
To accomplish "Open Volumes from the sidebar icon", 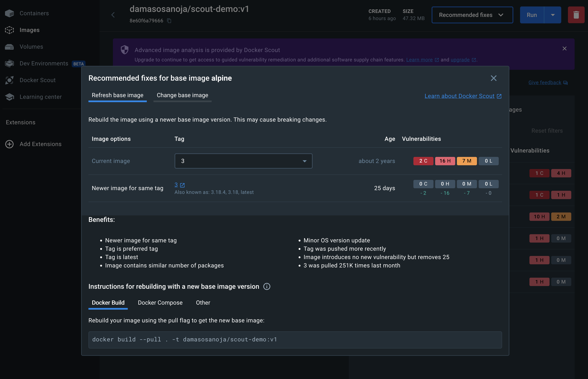I will click(9, 47).
